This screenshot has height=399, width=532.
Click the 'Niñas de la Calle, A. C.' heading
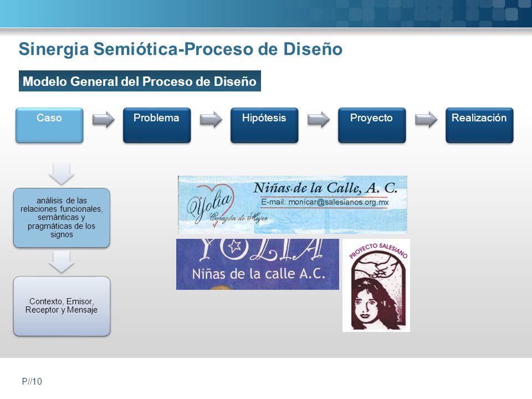325,188
